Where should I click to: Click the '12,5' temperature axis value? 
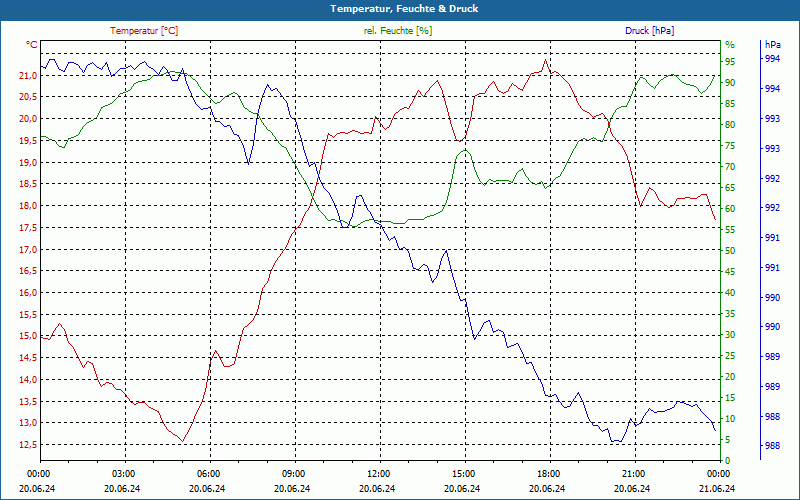[x=28, y=445]
